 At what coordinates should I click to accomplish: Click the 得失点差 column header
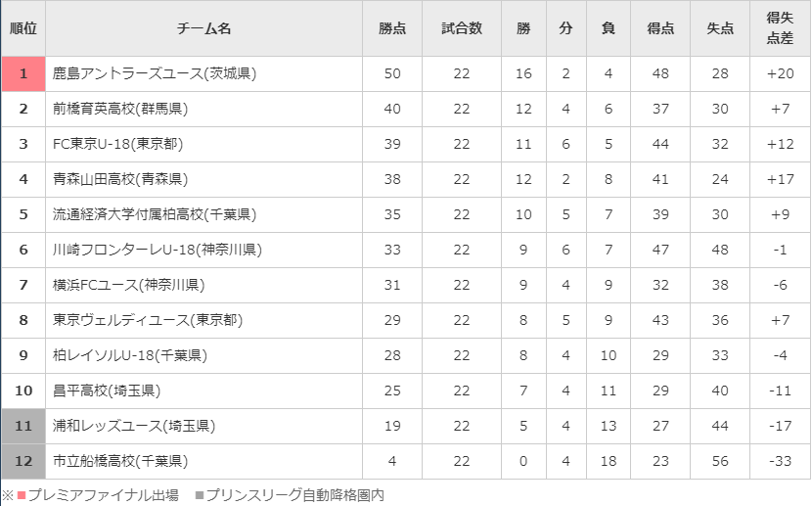point(780,28)
